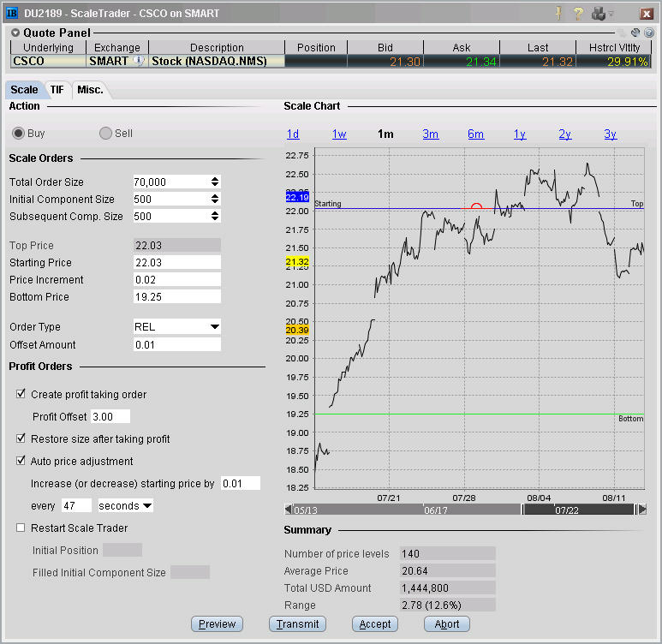Click the red semicircle marker on chart

click(x=476, y=206)
